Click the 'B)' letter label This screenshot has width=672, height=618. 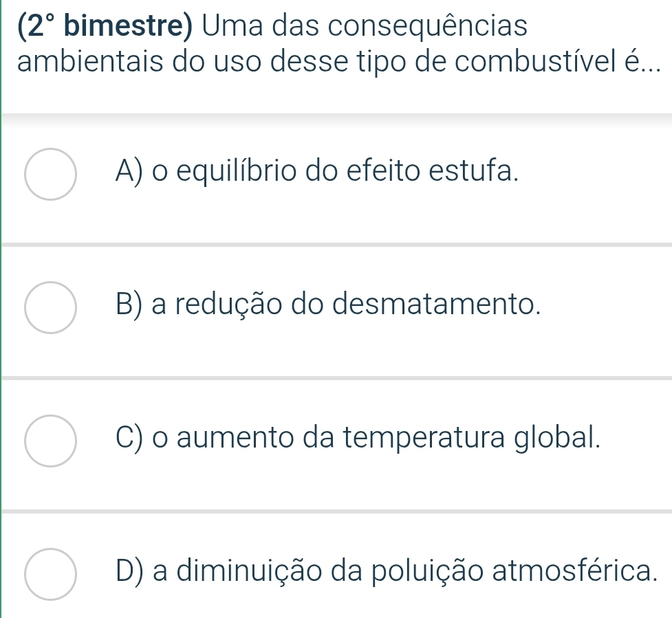(x=129, y=304)
